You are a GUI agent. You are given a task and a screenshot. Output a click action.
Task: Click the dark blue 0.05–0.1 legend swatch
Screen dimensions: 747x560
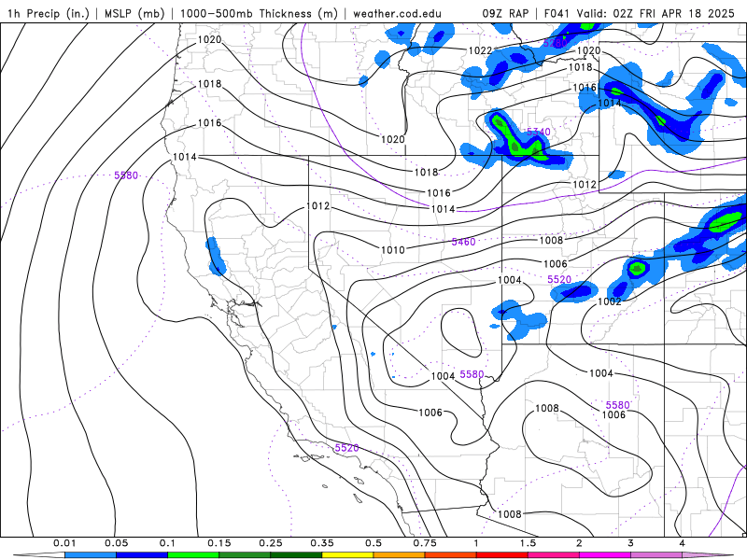point(142,555)
